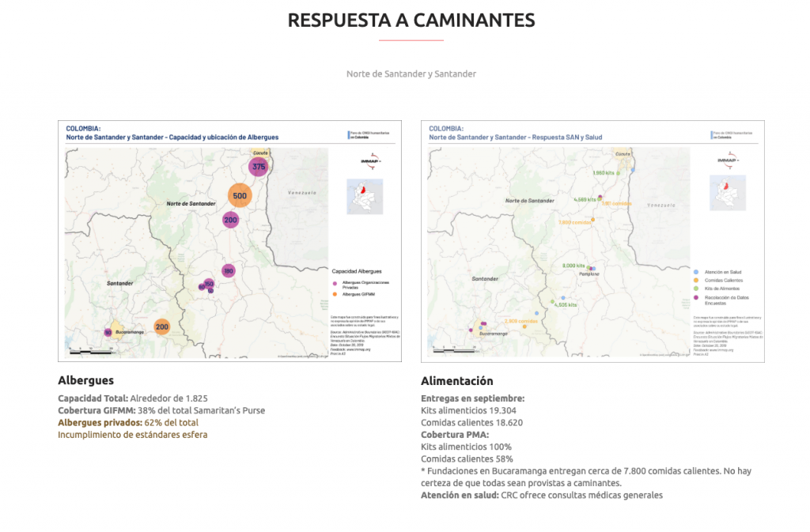Click the '4,569 kits' map label
Viewport: 810px width, 532px height.
tap(585, 200)
